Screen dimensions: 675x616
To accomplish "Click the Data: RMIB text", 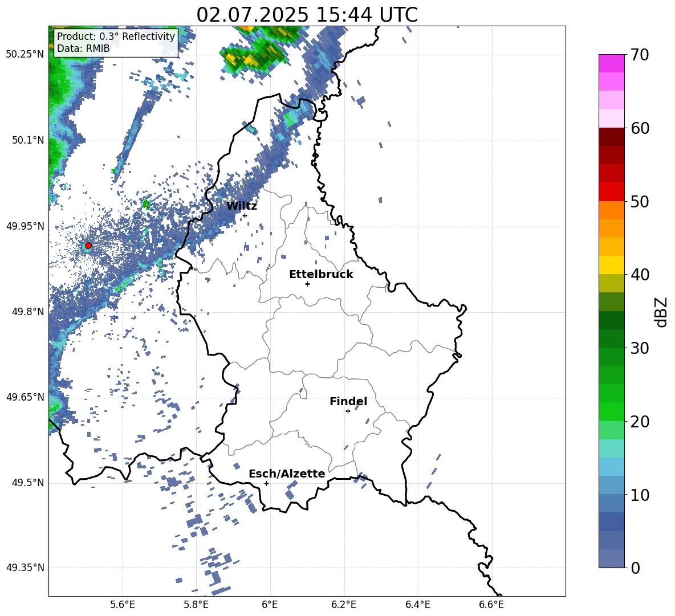I will [x=83, y=48].
